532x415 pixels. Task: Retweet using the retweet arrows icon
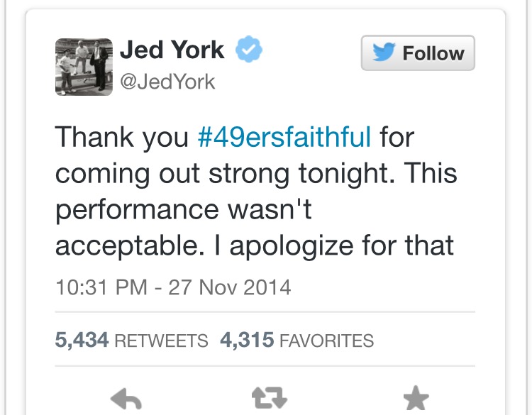(x=270, y=399)
